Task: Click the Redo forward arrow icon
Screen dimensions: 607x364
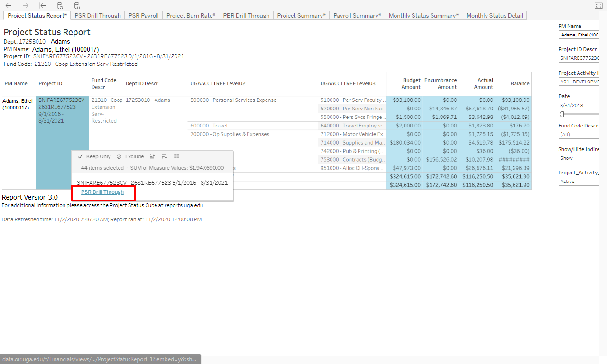Action: click(x=26, y=6)
